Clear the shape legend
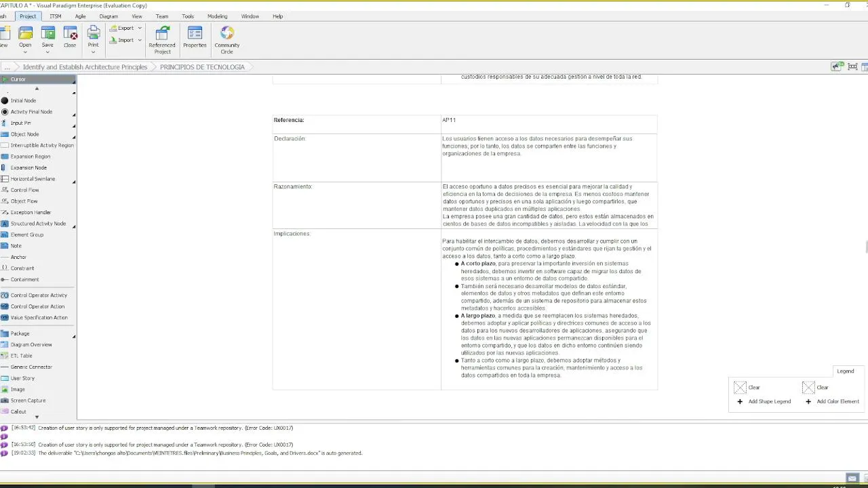The height and width of the screenshot is (488, 868). pos(747,388)
